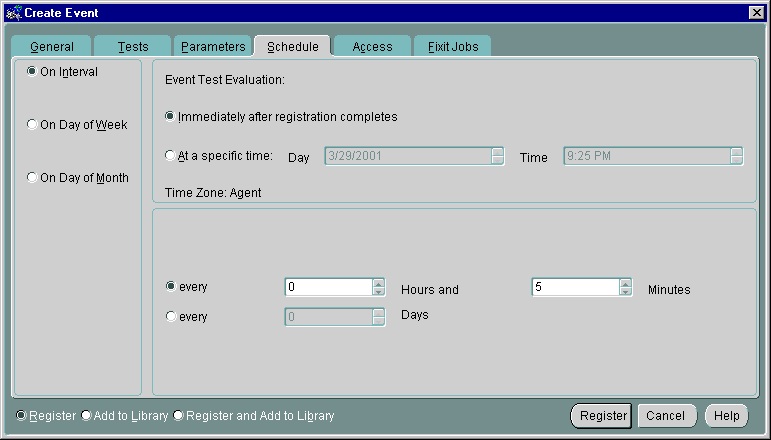This screenshot has height=440, width=771.
Task: Select Add to Library radio button
Action: pos(87,415)
